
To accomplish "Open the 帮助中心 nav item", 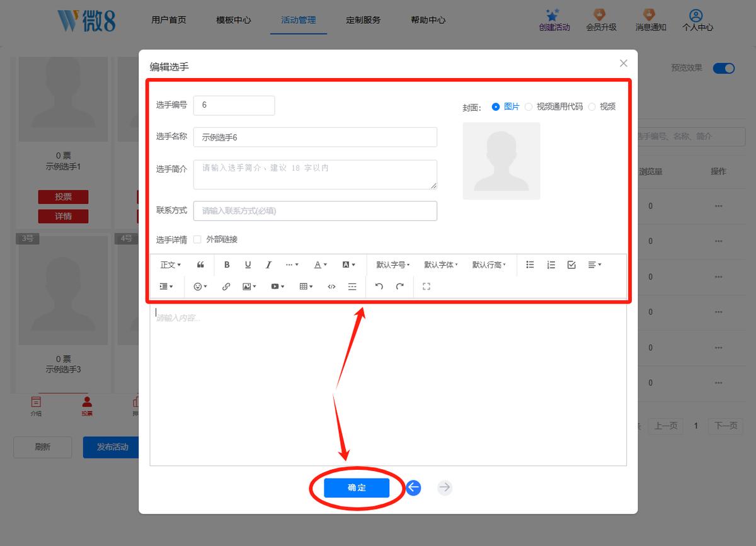I will pyautogui.click(x=428, y=20).
